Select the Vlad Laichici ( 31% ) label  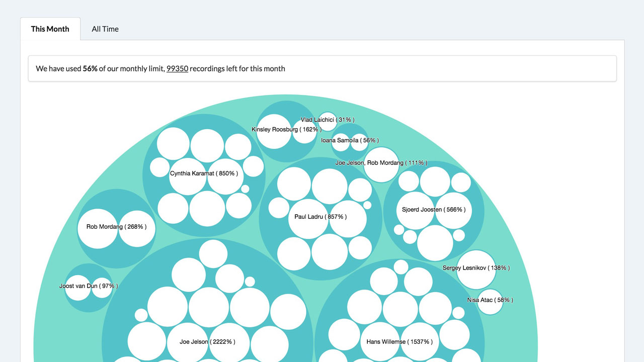pos(328,120)
